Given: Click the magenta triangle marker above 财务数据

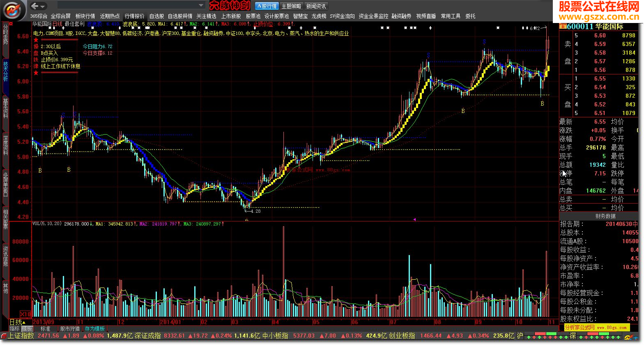Looking at the screenshot, I should [414, 220].
